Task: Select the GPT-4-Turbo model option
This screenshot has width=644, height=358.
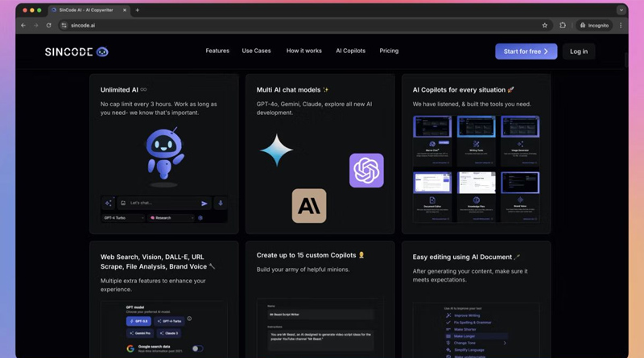Action: (169, 321)
